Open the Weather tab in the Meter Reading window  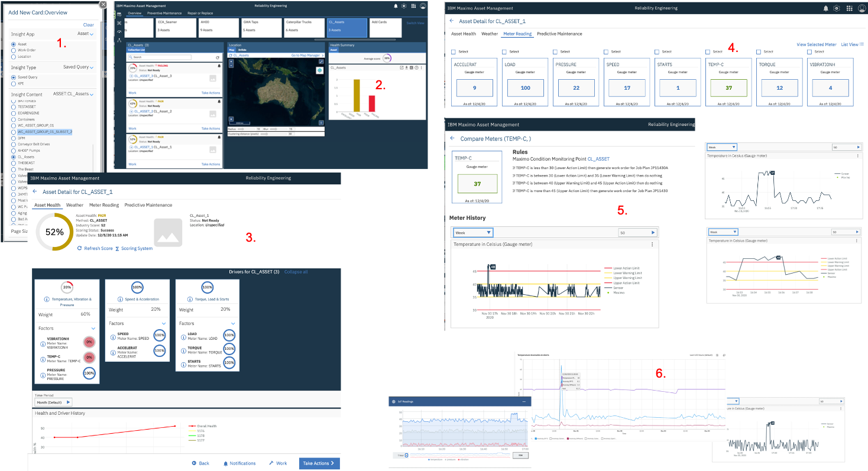(x=490, y=34)
